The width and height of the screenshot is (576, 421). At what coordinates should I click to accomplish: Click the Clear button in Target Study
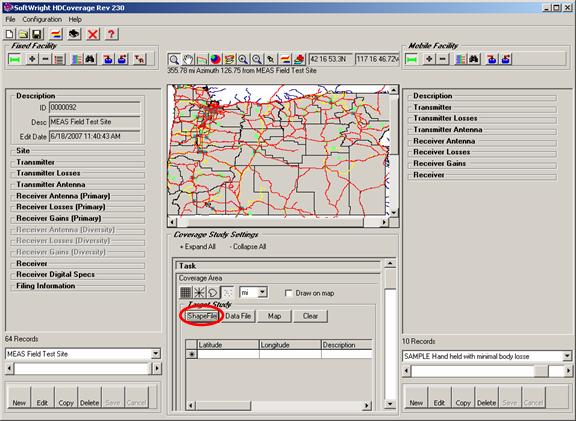(310, 316)
